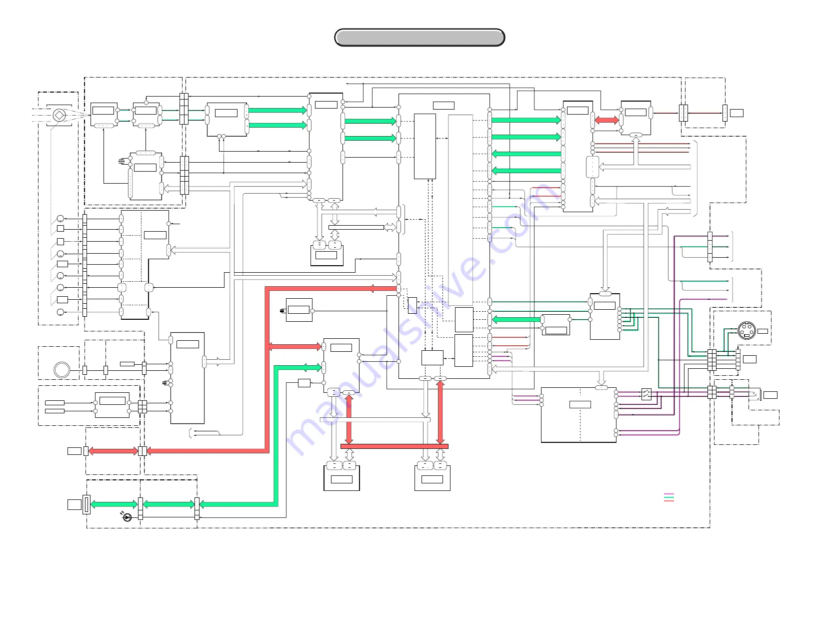Select the horizontal red bus bar
This screenshot has height=632, width=840.
(394, 446)
